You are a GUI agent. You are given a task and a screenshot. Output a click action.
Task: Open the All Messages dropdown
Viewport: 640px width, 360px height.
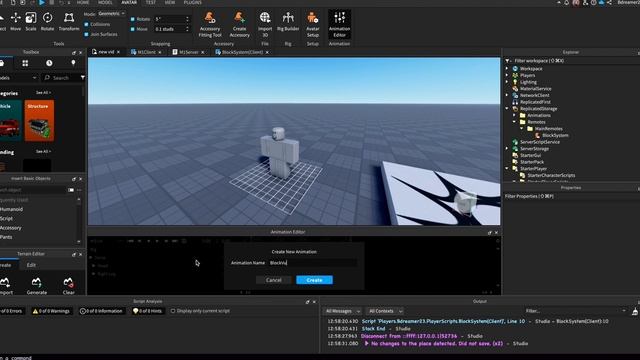pyautogui.click(x=342, y=311)
